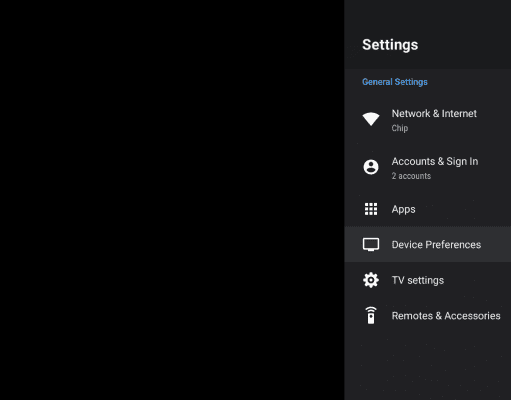Click the black area outside the Settings panel
The width and height of the screenshot is (511, 400).
(172, 200)
